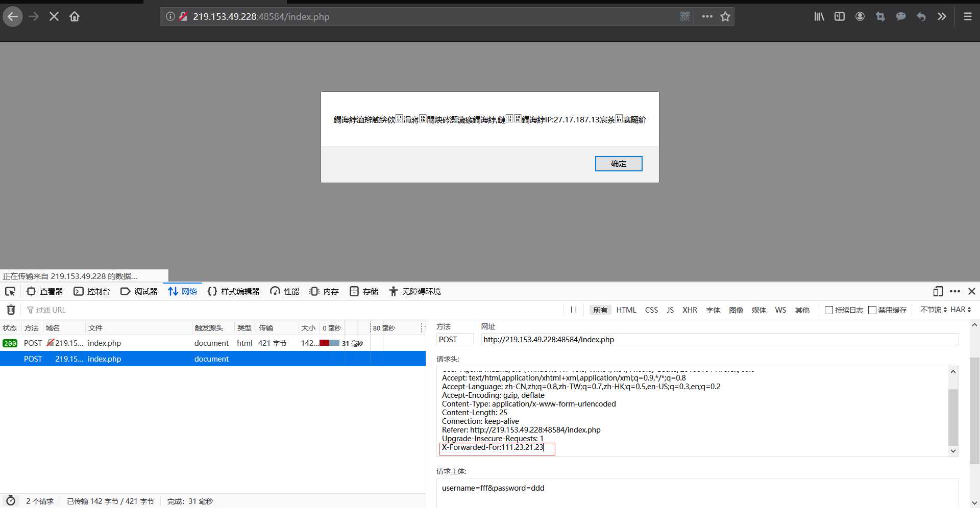Open the Firefox hamburger menu
This screenshot has width=980, height=508.
tap(967, 17)
